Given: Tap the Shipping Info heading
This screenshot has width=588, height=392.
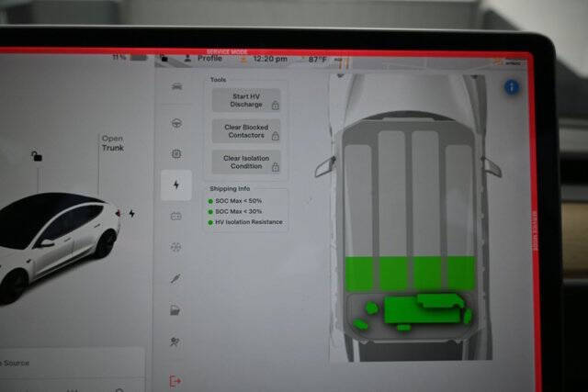Looking at the screenshot, I should 230,188.
